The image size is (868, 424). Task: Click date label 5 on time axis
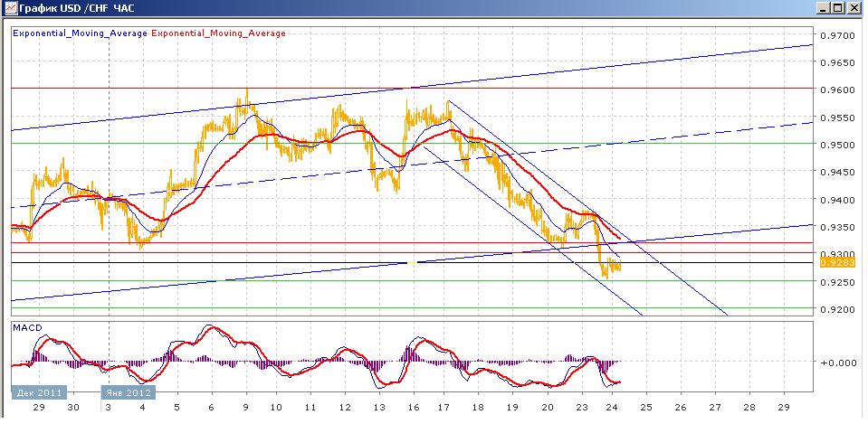point(177,407)
